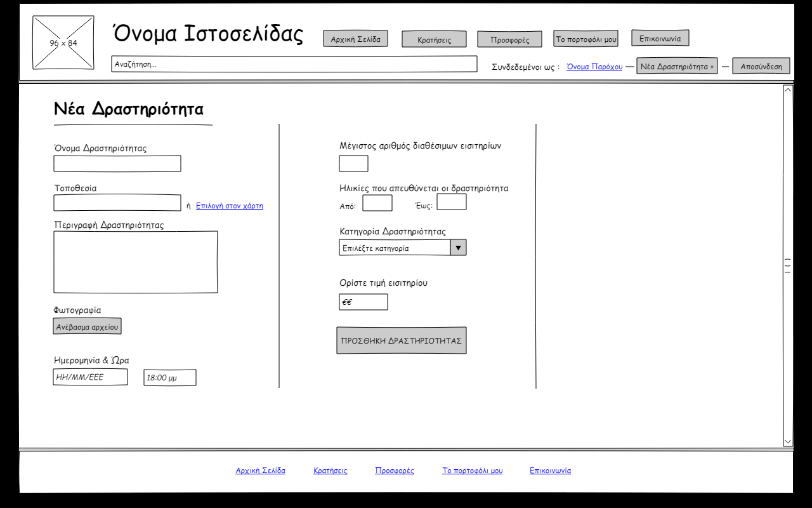Click the €€ ticket price field
This screenshot has height=508, width=812.
(363, 302)
